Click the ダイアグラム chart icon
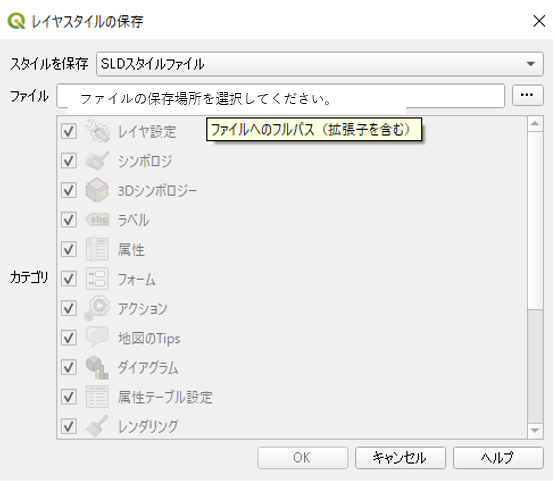Screen dimensions: 555x481 (x=97, y=367)
